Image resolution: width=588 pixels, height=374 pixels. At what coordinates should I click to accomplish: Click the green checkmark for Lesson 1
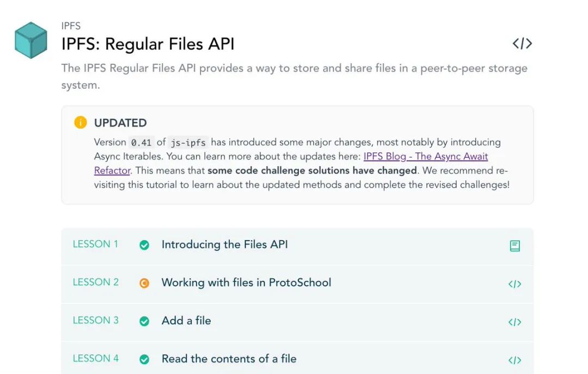point(144,245)
